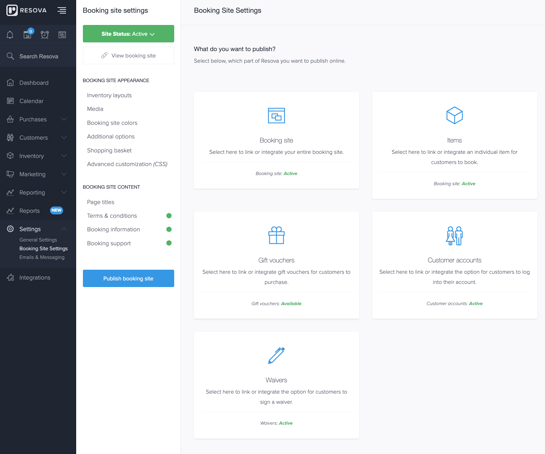
Task: Click the alarm clock icon
Action: coord(44,35)
